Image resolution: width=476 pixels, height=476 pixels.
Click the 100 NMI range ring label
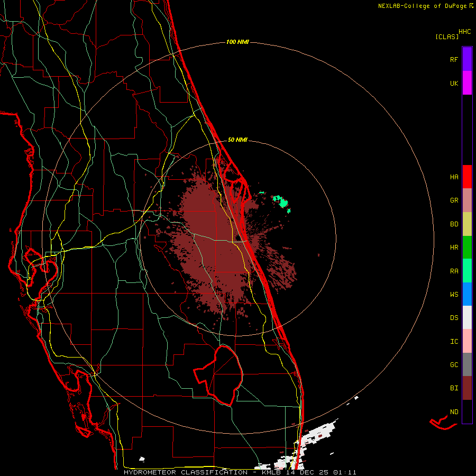[237, 42]
